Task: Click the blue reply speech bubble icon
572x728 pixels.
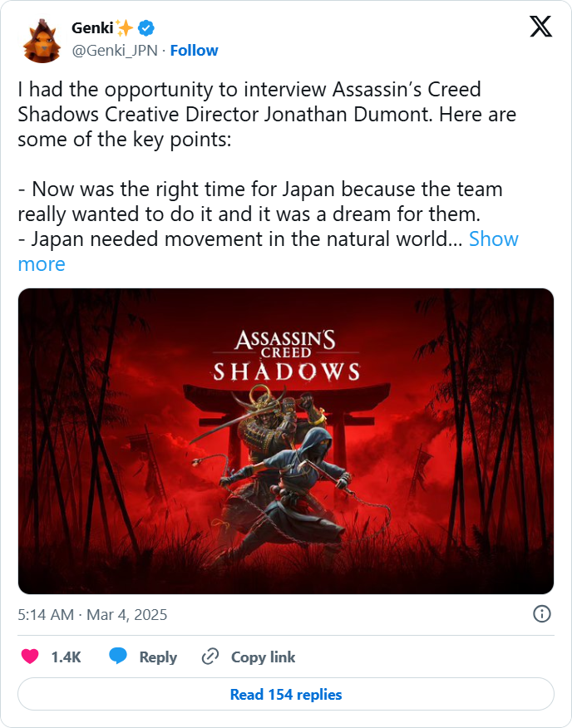Action: click(x=119, y=657)
